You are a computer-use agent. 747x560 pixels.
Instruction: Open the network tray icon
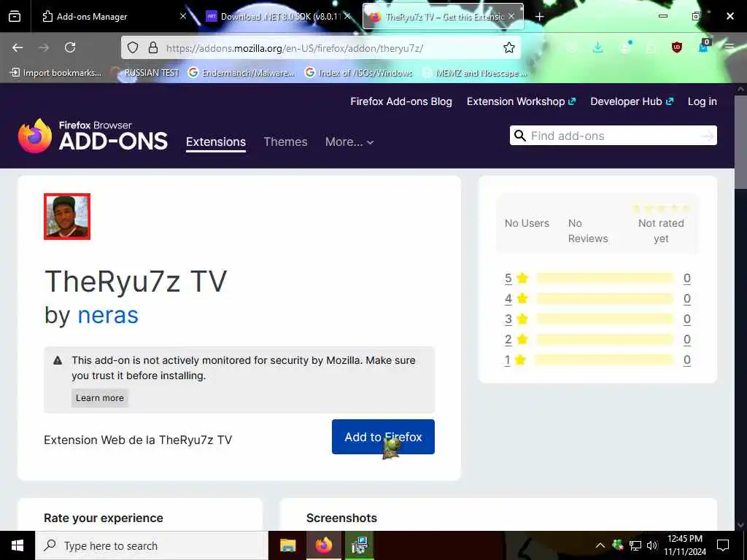point(635,545)
